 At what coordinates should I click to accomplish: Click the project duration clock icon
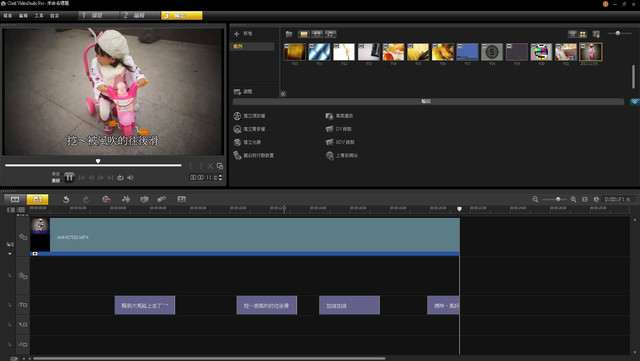pyautogui.click(x=596, y=199)
